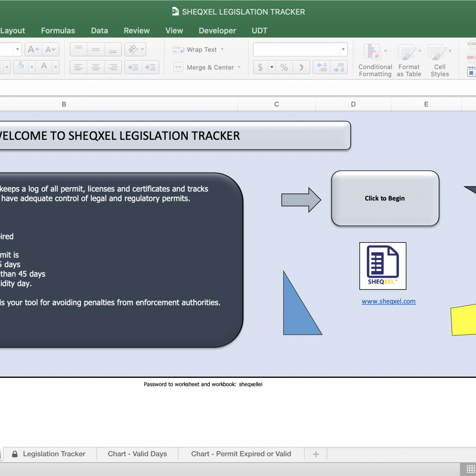Increase decimal places

[x=322, y=67]
